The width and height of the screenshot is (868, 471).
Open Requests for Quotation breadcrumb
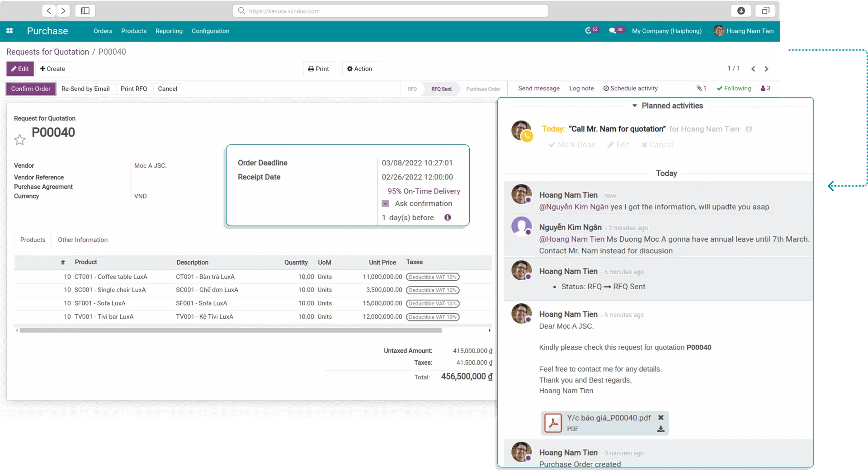(47, 52)
